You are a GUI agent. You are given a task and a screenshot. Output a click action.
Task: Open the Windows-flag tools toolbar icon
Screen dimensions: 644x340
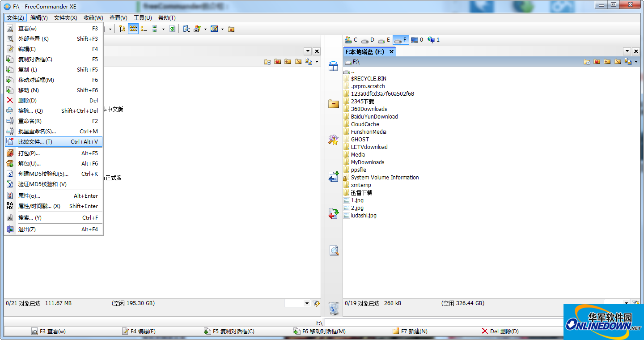197,29
